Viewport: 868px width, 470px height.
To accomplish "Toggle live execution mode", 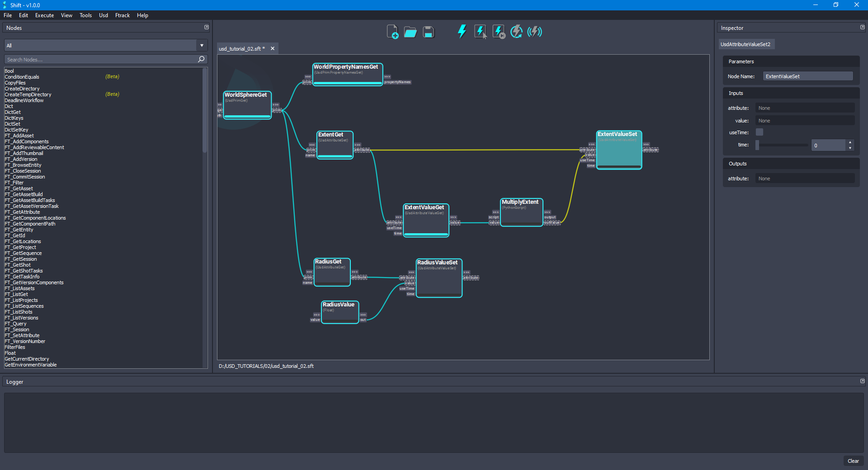I will (535, 32).
